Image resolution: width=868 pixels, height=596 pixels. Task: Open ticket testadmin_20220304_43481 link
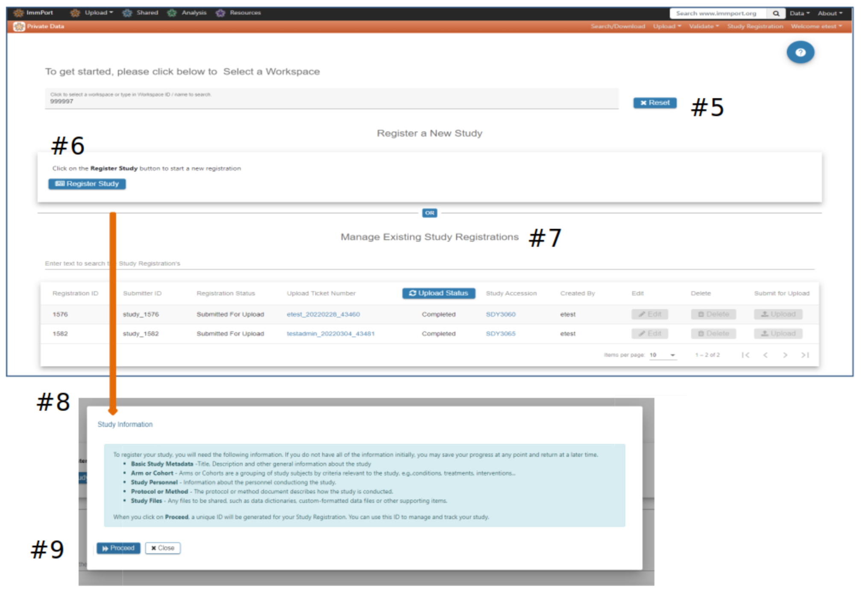(331, 333)
